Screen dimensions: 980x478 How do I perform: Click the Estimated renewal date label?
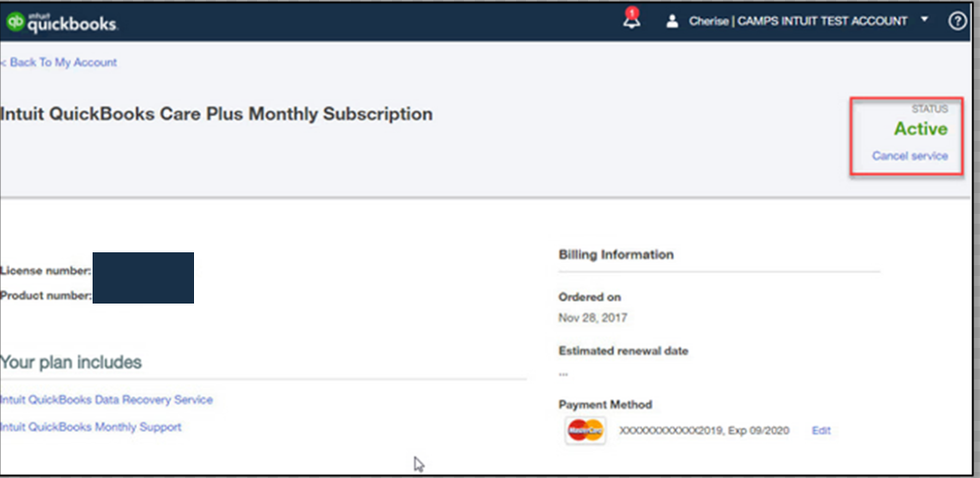point(623,351)
